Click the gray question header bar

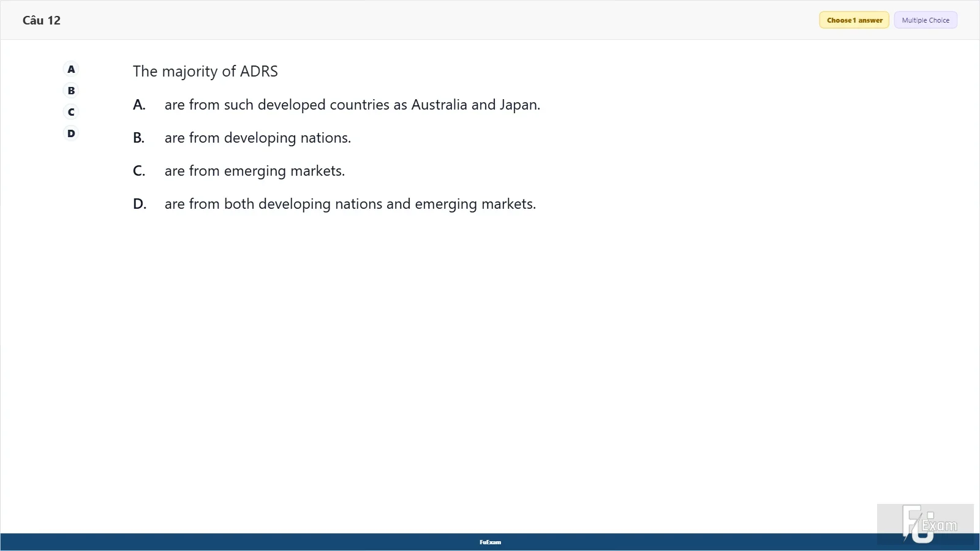490,20
